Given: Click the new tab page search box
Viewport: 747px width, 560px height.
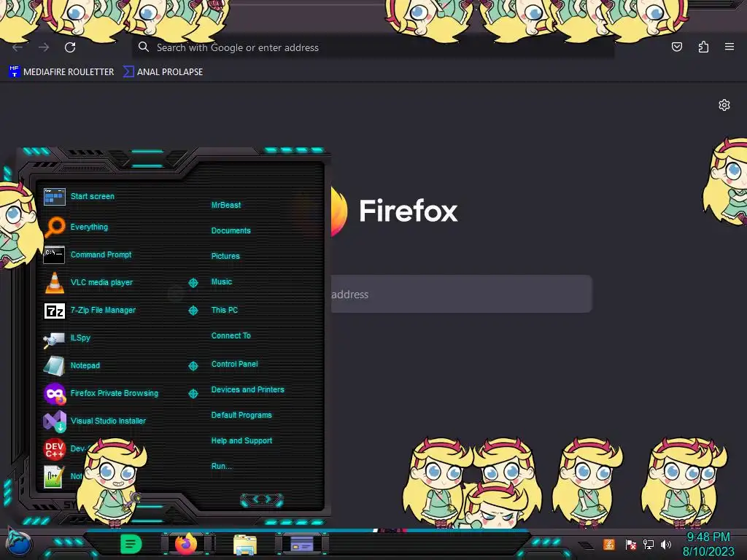Looking at the screenshot, I should [x=461, y=294].
